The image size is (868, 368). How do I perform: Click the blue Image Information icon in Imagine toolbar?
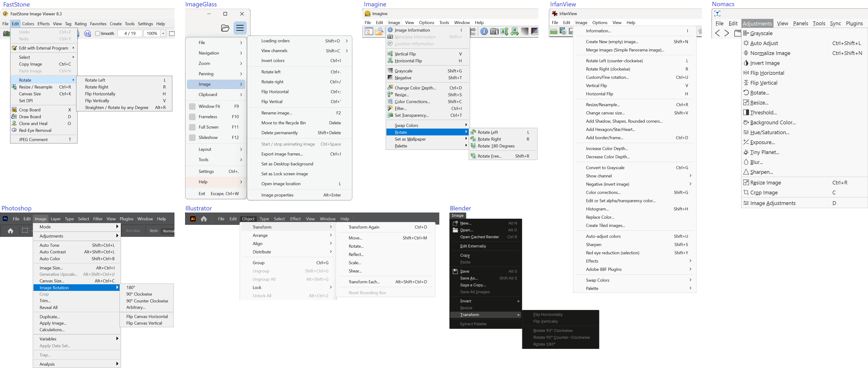[x=484, y=31]
